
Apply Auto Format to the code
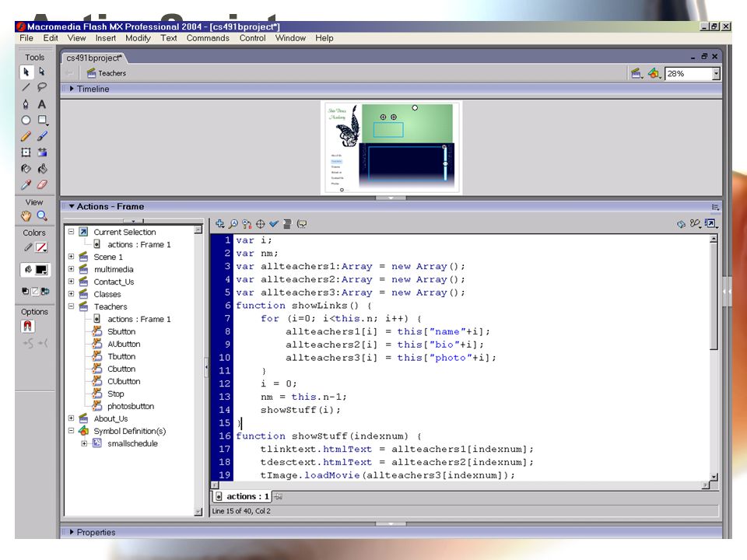pos(287,223)
